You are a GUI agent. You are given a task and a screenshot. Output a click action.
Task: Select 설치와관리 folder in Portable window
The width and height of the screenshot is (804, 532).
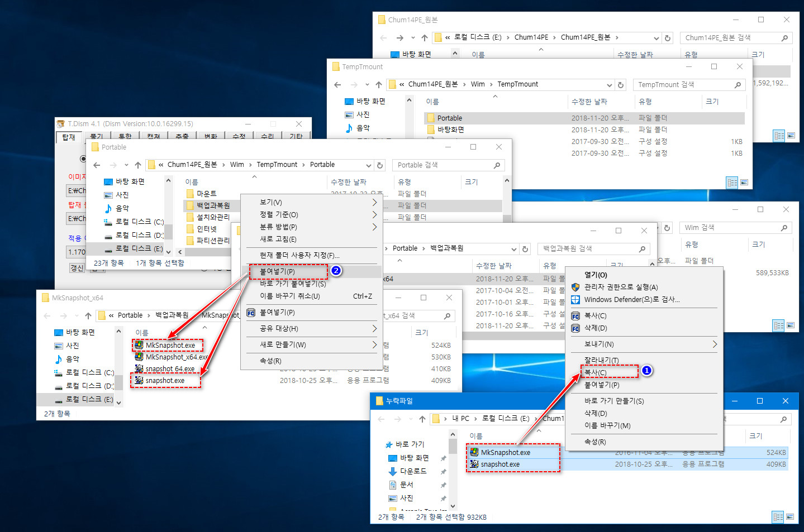tap(213, 217)
